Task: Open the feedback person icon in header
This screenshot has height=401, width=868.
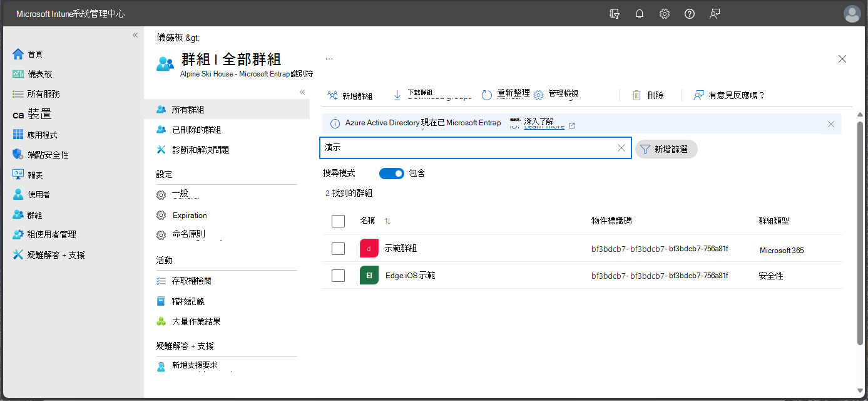Action: tap(715, 14)
